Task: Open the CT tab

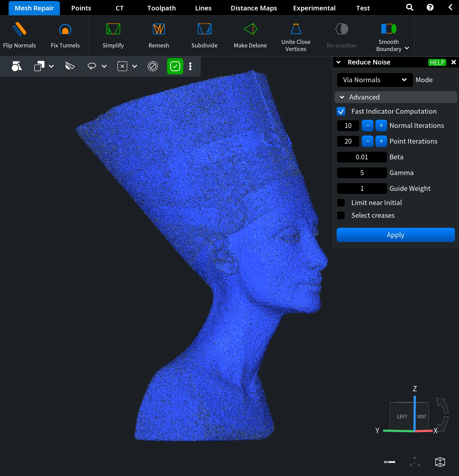Action: [120, 8]
